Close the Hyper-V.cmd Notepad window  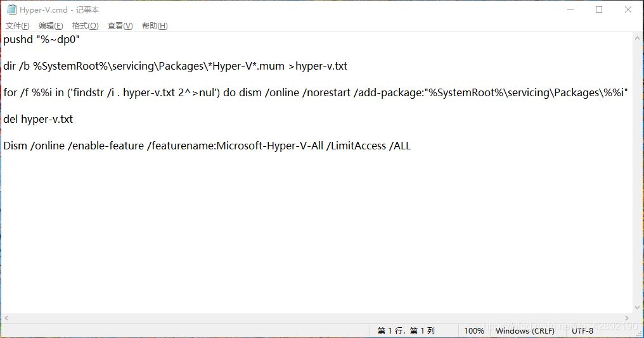coord(628,9)
